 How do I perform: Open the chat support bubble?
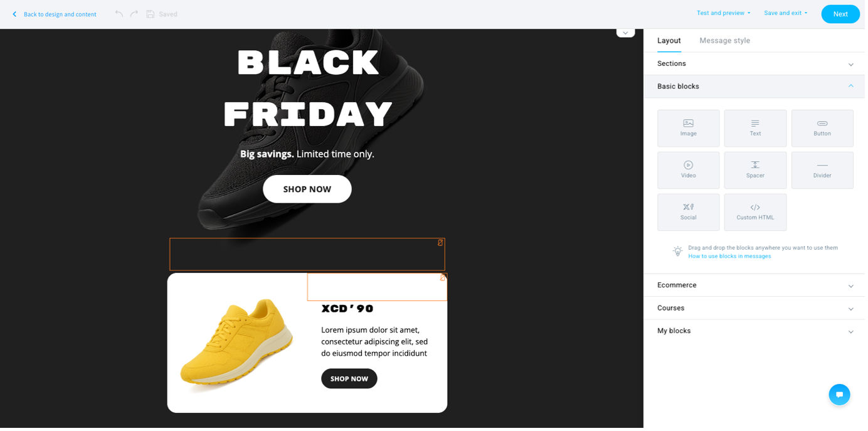[x=839, y=395]
